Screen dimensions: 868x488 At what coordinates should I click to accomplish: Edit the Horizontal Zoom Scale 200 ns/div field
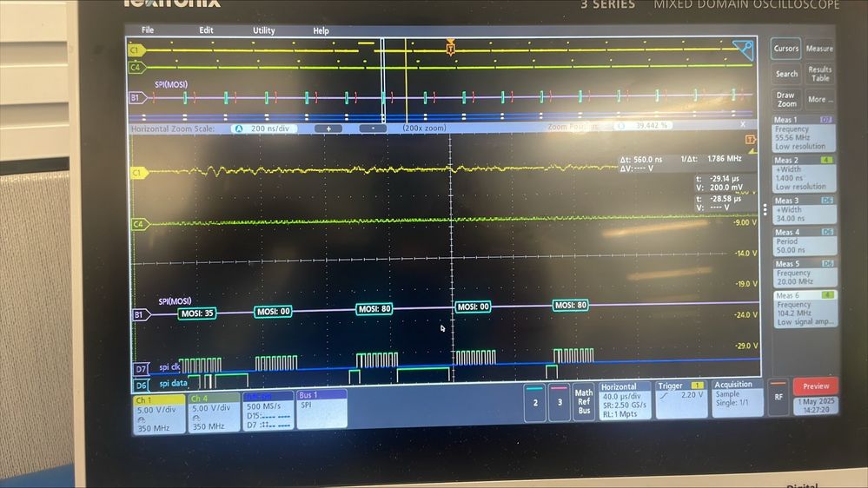point(264,129)
